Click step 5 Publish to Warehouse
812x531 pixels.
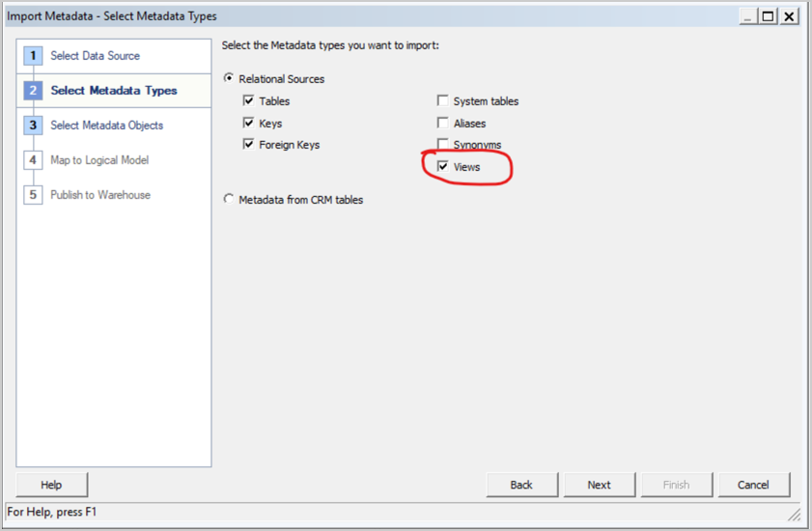pos(100,195)
